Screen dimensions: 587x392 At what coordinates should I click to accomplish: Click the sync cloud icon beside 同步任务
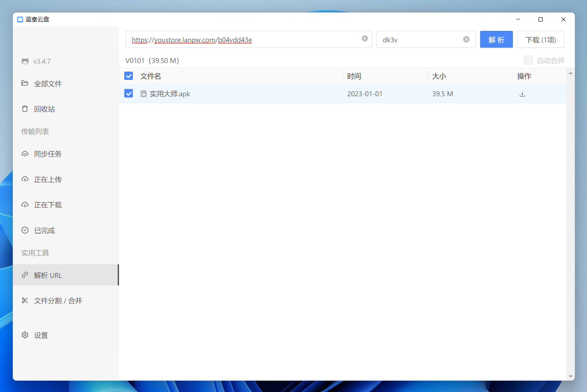tap(25, 154)
